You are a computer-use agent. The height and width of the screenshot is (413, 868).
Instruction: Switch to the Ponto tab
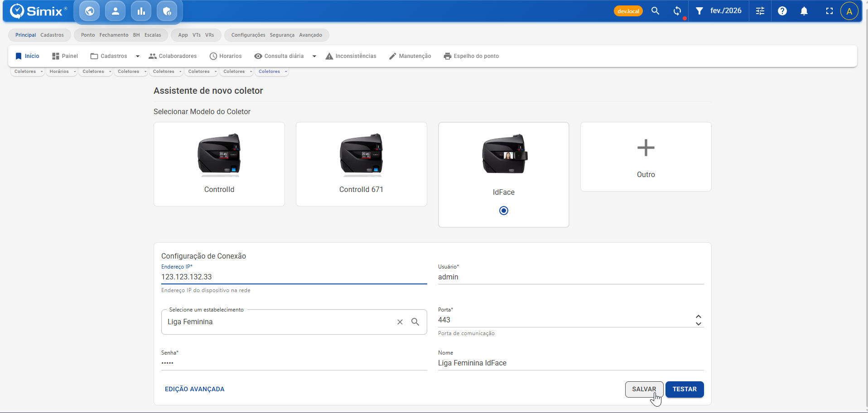point(88,35)
